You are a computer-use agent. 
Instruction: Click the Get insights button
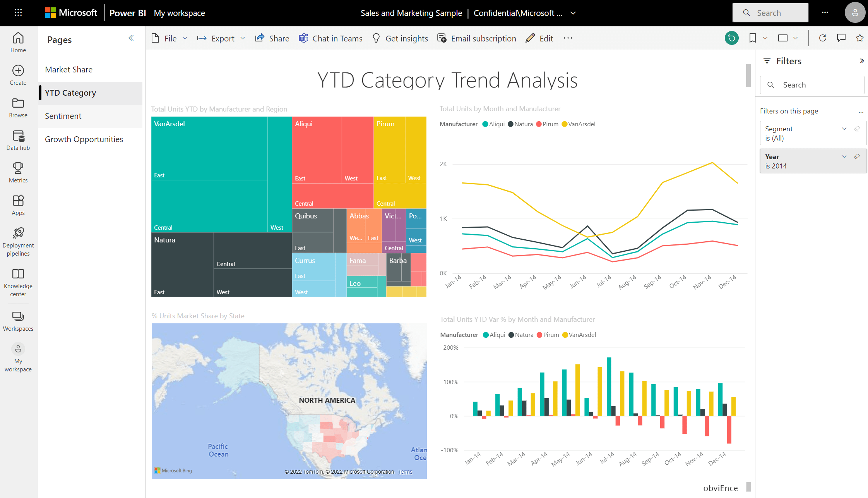[x=400, y=38]
